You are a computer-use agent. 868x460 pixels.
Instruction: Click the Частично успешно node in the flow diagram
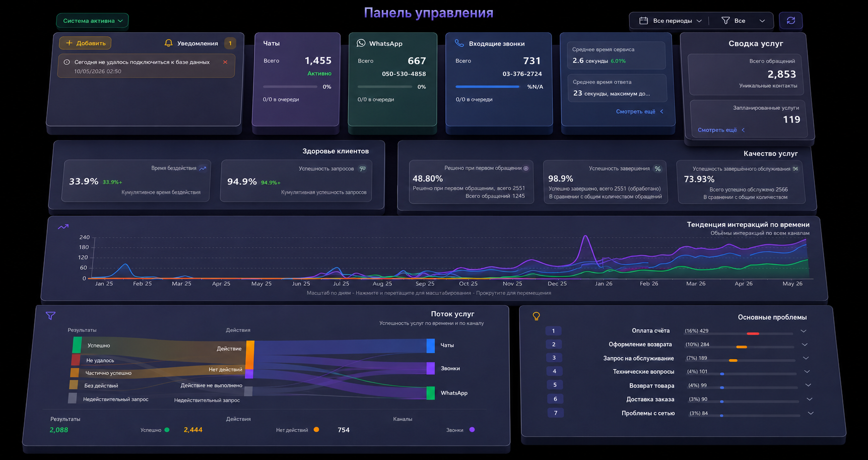click(x=74, y=373)
